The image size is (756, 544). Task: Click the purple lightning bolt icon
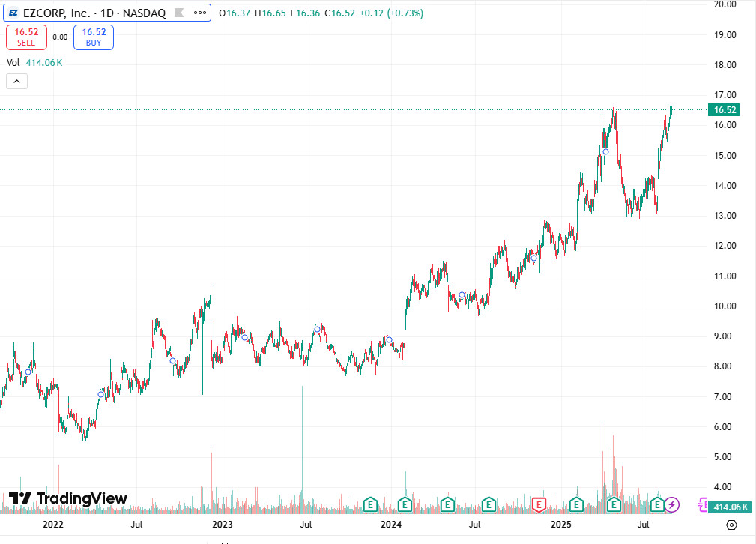click(672, 505)
